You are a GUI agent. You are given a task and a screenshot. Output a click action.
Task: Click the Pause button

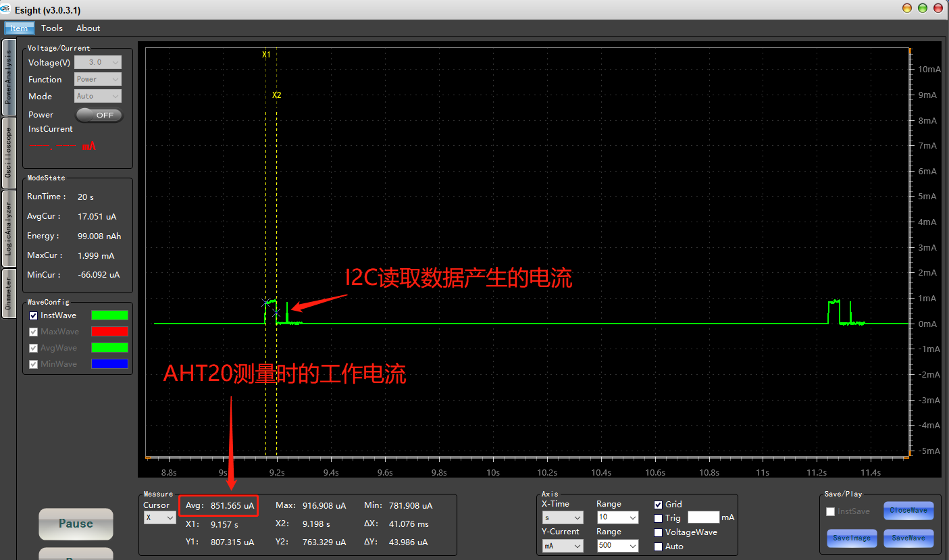pyautogui.click(x=76, y=524)
